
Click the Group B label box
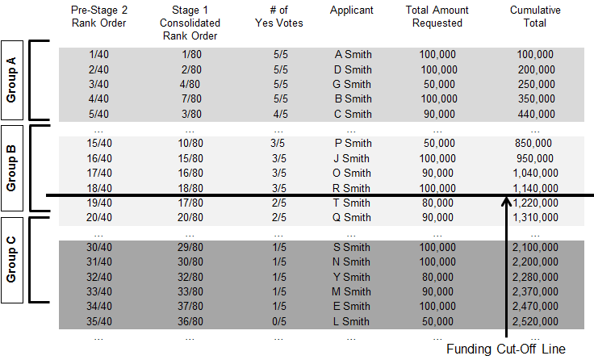click(x=12, y=169)
